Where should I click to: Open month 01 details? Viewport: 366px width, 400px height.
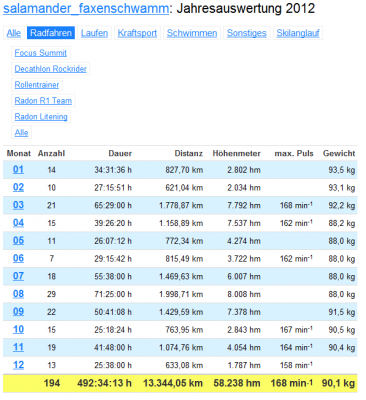(x=18, y=169)
